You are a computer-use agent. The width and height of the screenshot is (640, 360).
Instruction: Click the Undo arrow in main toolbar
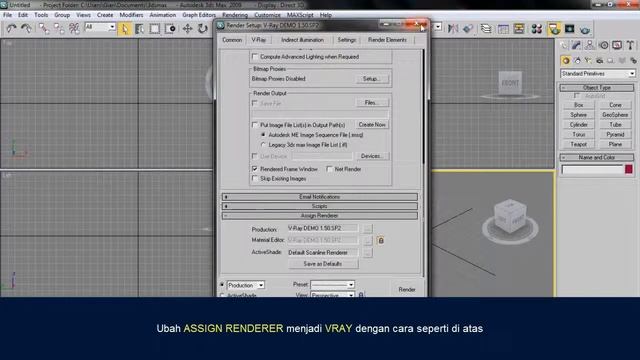pos(11,29)
